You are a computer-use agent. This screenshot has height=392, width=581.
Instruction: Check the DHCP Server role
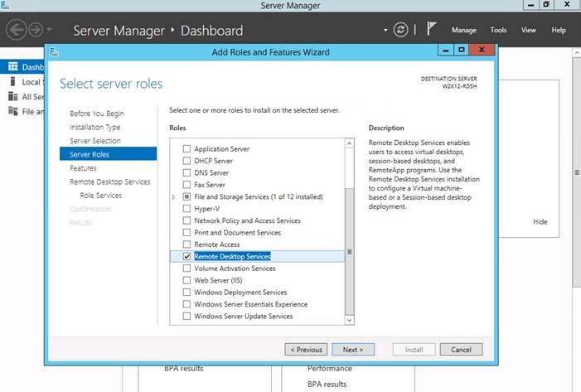[x=186, y=161]
